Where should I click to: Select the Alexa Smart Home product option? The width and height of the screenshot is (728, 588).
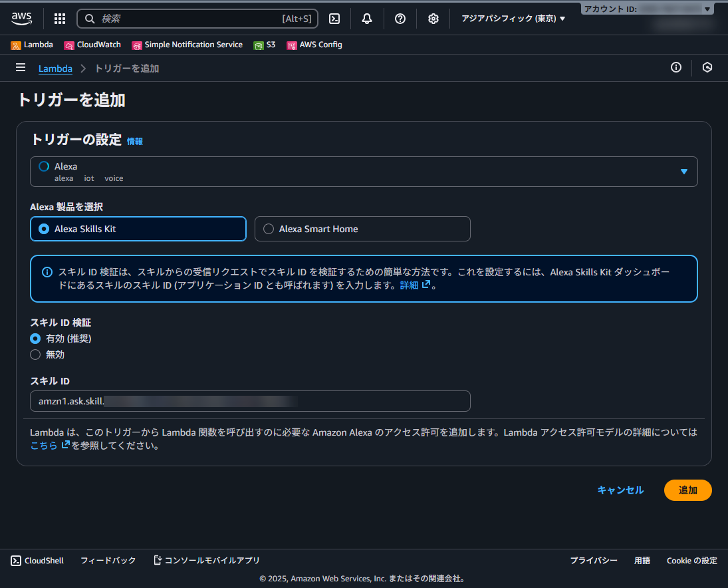(x=269, y=229)
